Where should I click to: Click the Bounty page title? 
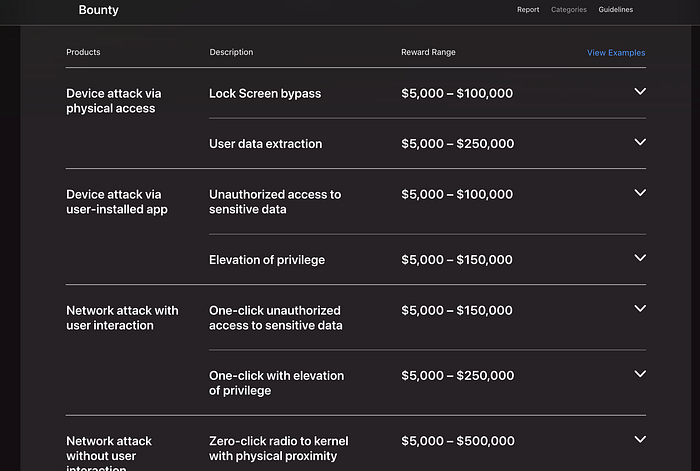coord(98,10)
